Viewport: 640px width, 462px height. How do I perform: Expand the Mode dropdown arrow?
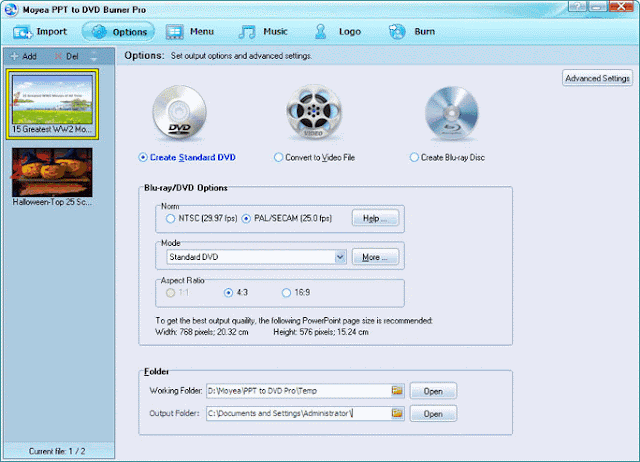(x=340, y=257)
